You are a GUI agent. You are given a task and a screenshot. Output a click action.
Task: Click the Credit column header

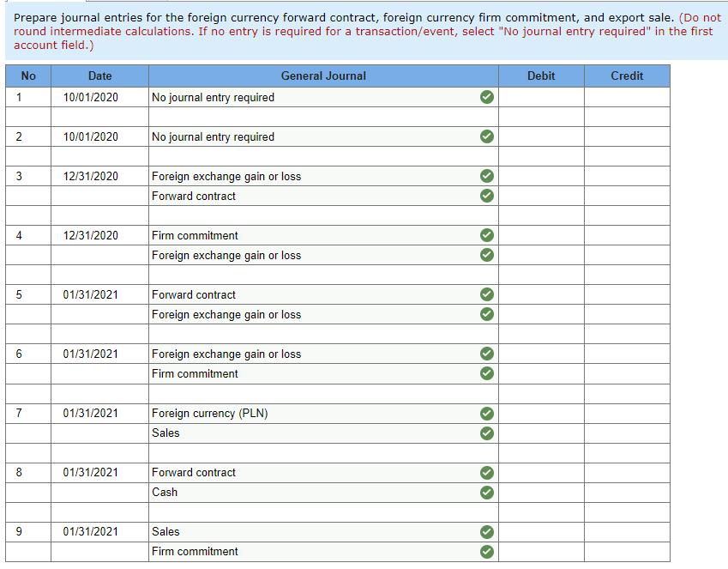[x=627, y=76]
